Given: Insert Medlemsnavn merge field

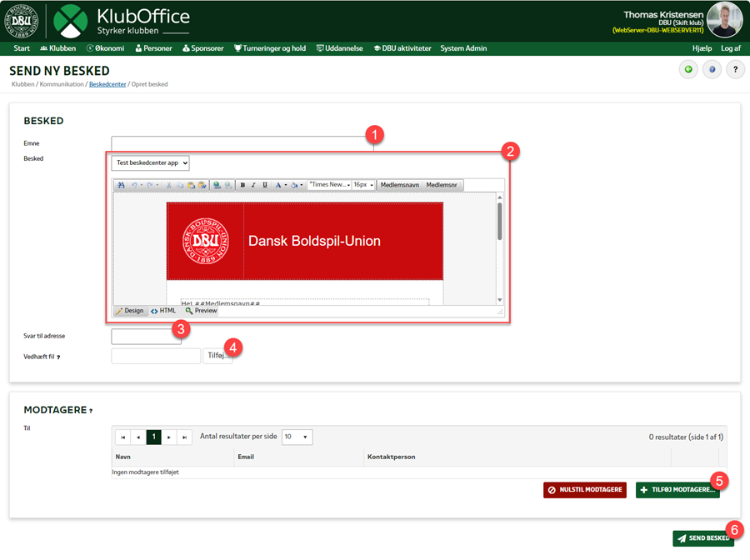Looking at the screenshot, I should pos(400,185).
